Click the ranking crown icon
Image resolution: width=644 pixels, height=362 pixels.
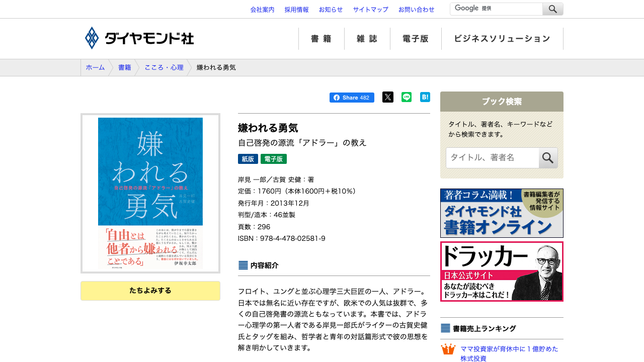coord(448,349)
